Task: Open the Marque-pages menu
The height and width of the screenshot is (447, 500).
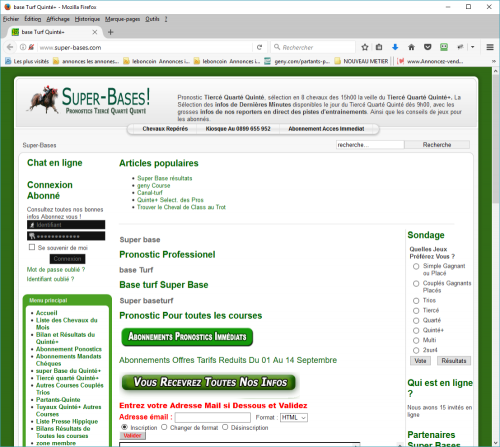Action: [x=122, y=19]
